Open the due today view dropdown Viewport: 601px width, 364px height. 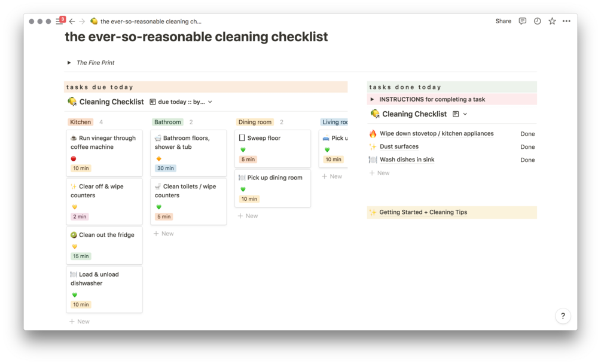pyautogui.click(x=209, y=102)
